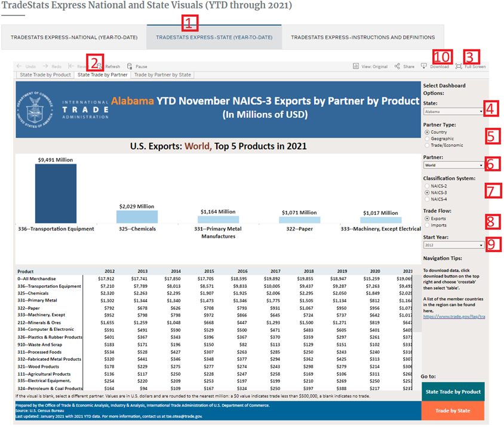Select the 336--Transportation Equipment row label
The image size is (504, 430).
click(49, 286)
